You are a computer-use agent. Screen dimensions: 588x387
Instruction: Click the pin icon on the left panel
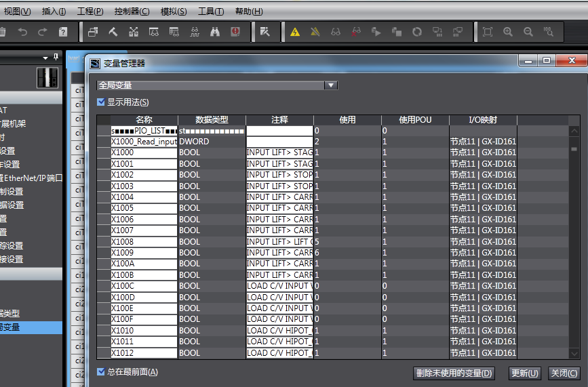click(x=56, y=58)
